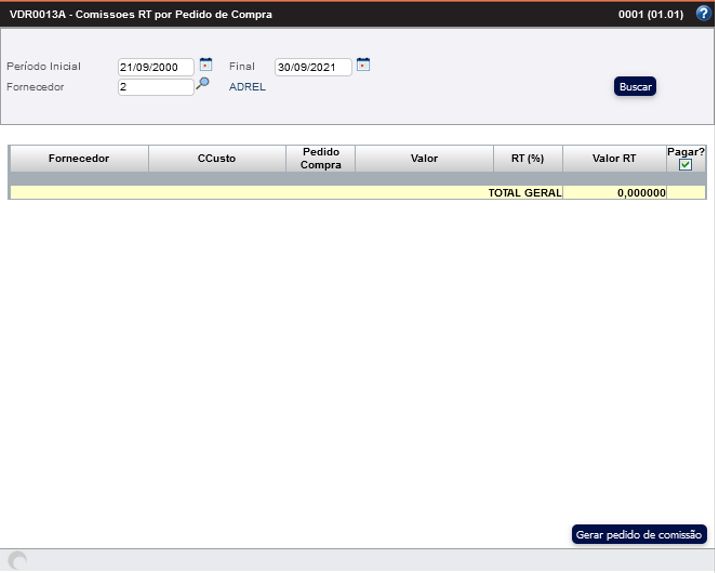Click the RT (%) column header

coord(528,158)
